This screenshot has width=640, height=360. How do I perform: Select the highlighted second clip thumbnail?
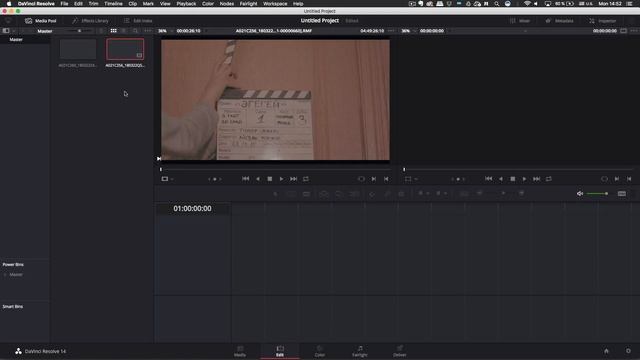[x=125, y=49]
